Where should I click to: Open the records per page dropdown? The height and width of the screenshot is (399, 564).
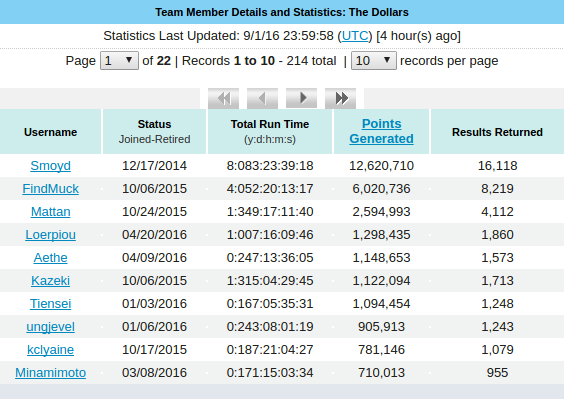(x=374, y=60)
